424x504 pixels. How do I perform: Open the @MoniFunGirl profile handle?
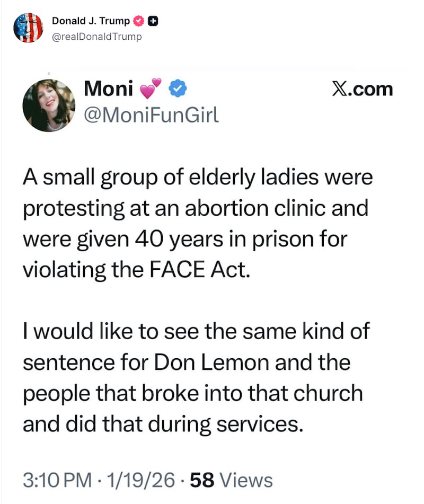coord(152,113)
